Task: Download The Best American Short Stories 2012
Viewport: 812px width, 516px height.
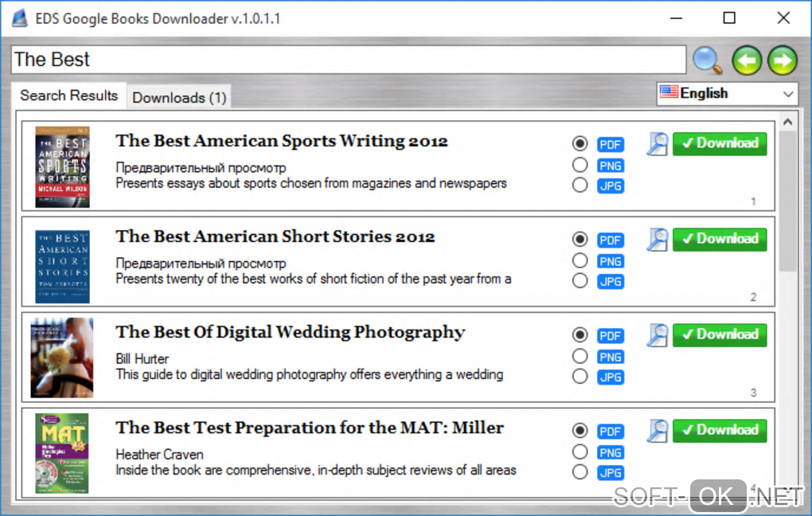Action: 720,240
